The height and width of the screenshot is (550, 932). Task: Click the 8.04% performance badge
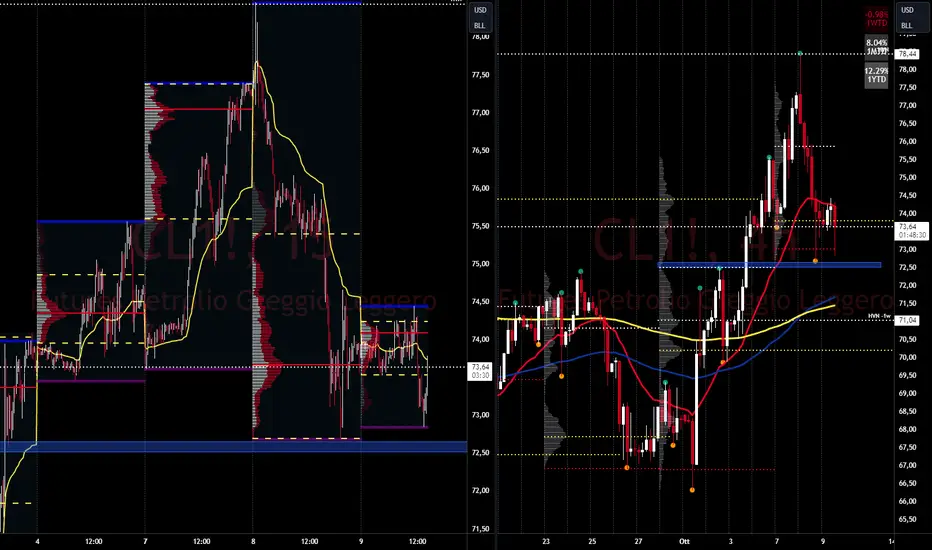(876, 46)
